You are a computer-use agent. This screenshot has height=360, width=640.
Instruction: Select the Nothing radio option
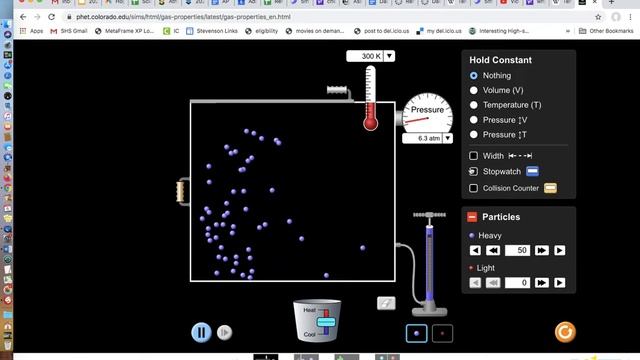(473, 76)
